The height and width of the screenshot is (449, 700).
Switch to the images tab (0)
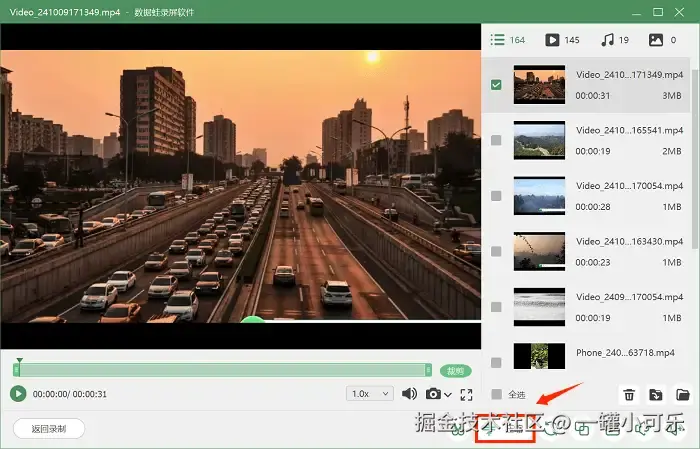662,40
